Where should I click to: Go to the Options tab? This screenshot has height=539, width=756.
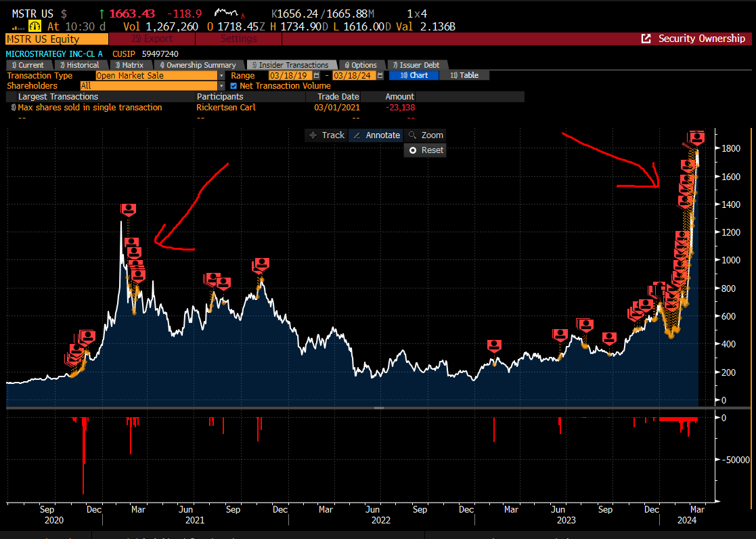pyautogui.click(x=361, y=64)
